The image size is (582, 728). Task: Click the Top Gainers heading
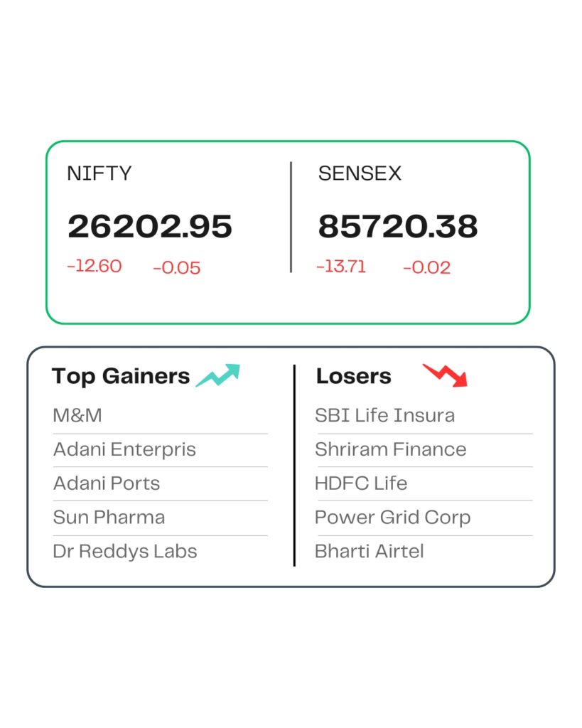coord(121,376)
